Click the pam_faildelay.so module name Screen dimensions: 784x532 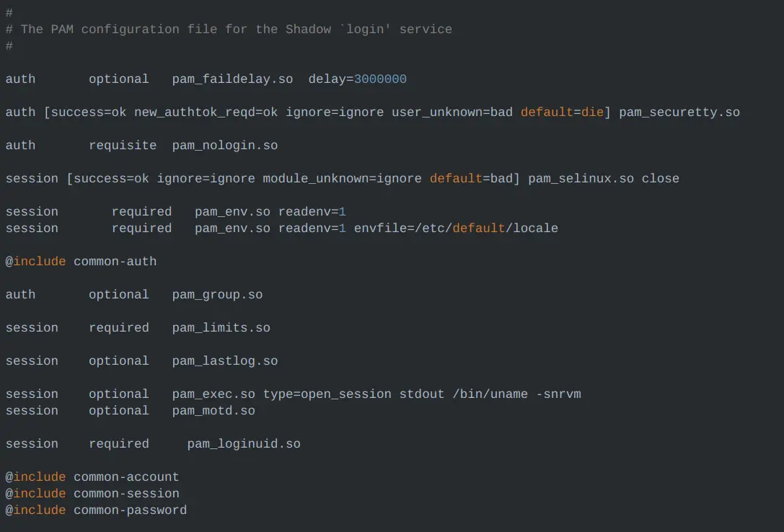tap(232, 79)
